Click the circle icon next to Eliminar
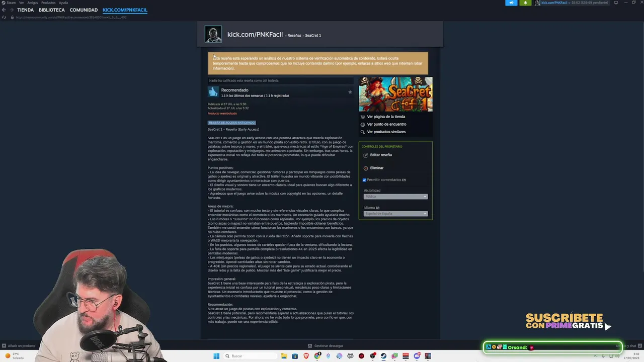Image resolution: width=644 pixels, height=362 pixels. coord(366,168)
